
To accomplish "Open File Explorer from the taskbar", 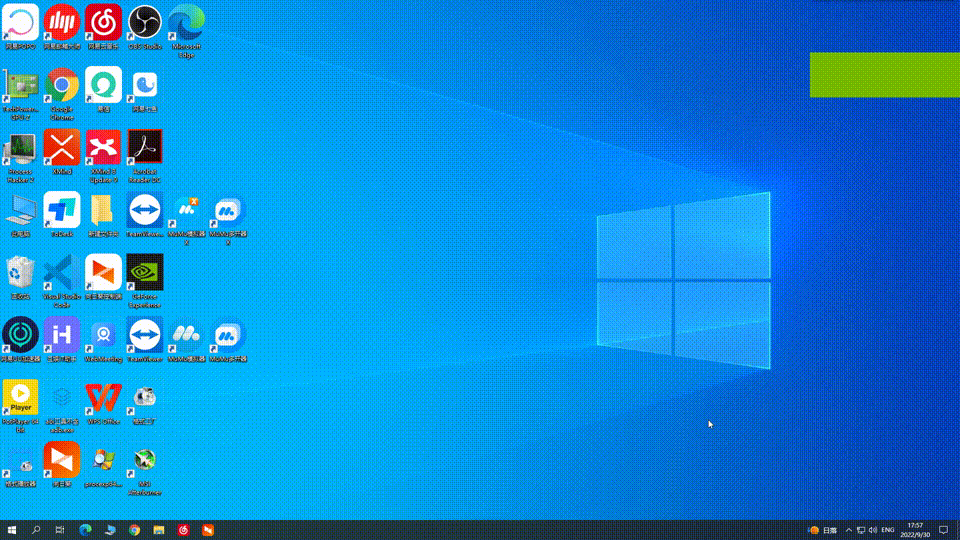I will (x=159, y=530).
